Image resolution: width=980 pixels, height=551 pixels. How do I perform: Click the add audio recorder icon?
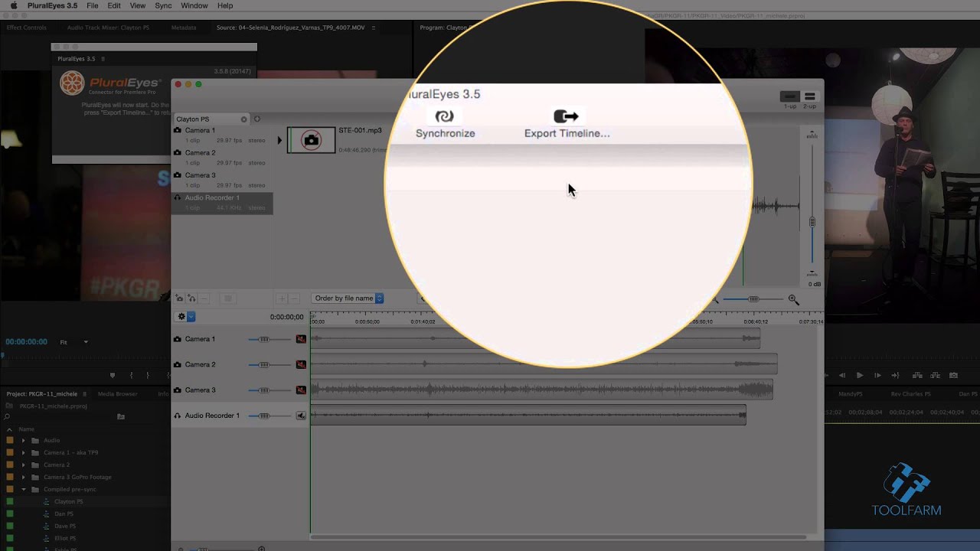point(192,298)
